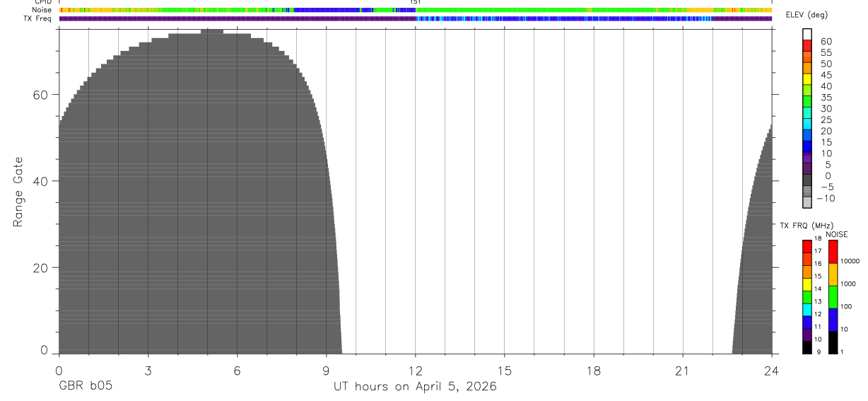Click the purple TX Freq strip above the plot
Viewport: 868px width, 401px height.
(x=416, y=18)
